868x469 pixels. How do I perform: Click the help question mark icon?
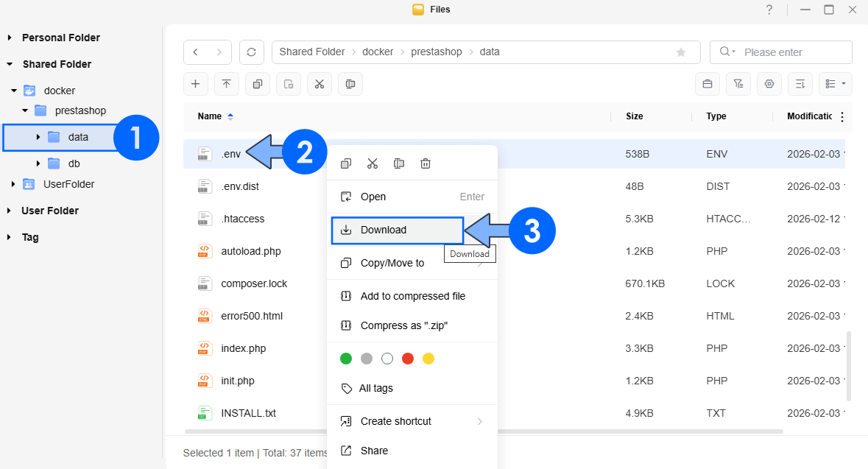click(x=769, y=10)
